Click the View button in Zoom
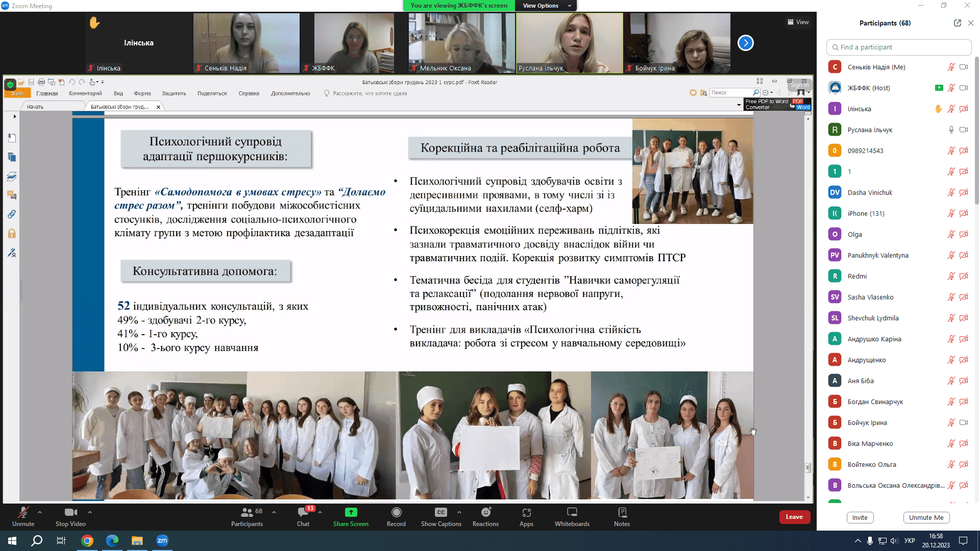The height and width of the screenshot is (551, 980). coord(798,22)
